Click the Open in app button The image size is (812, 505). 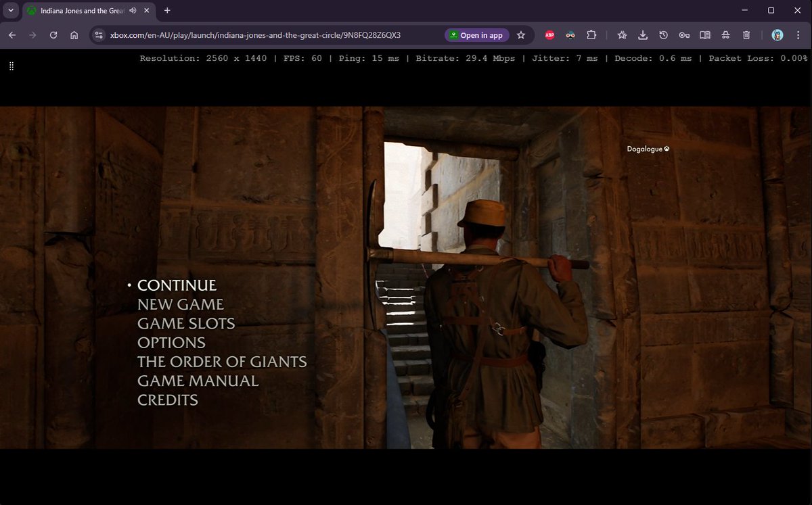click(x=476, y=35)
